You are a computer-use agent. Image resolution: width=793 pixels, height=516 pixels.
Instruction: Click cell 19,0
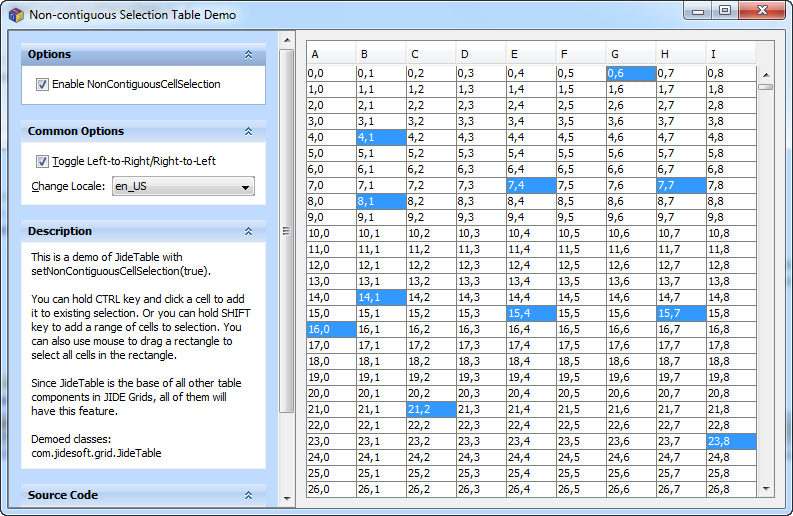[331, 377]
